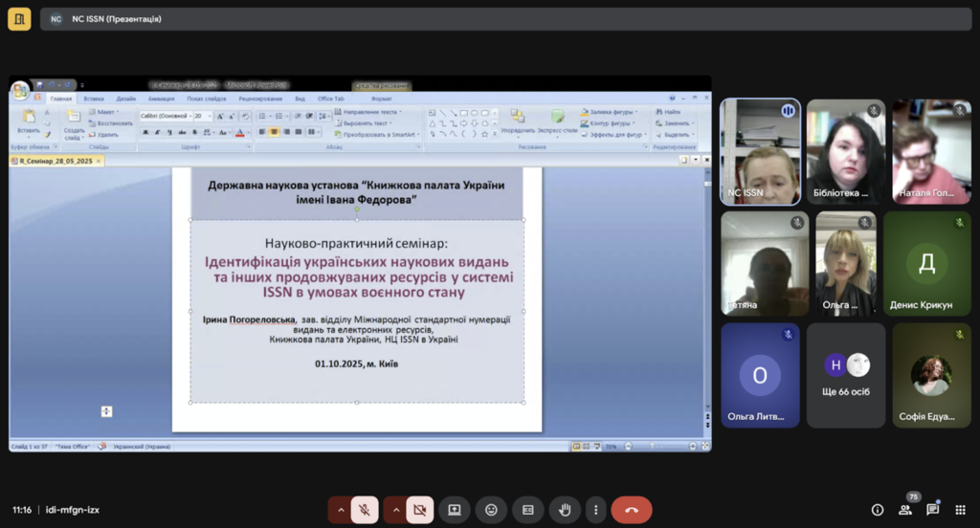Image resolution: width=980 pixels, height=528 pixels.
Task: Open the three-dot more options menu
Action: coord(595,510)
